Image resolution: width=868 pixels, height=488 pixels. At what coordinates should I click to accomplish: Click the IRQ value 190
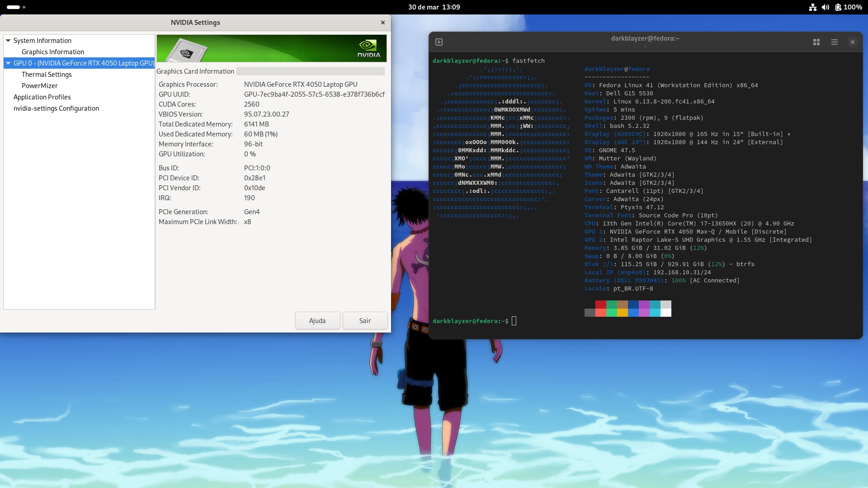tap(250, 198)
